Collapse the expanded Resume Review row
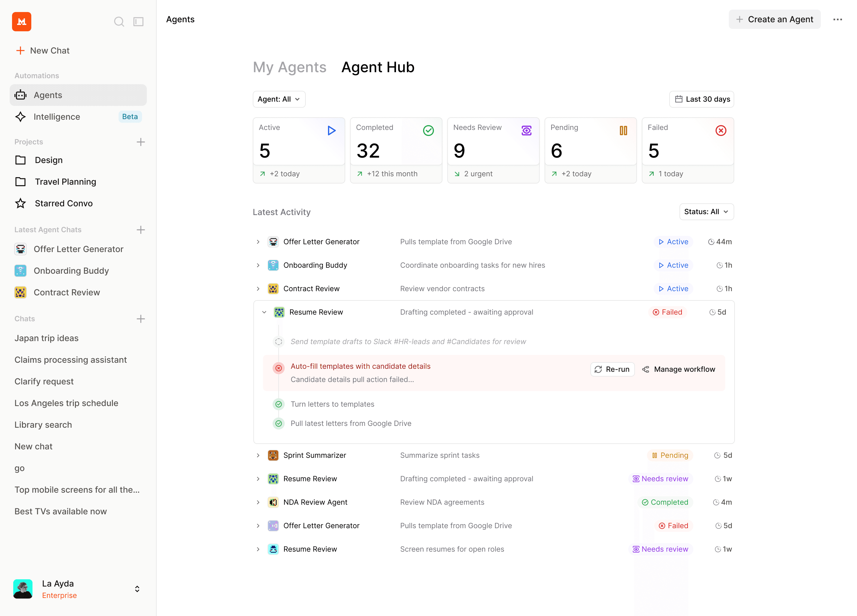 pyautogui.click(x=264, y=312)
